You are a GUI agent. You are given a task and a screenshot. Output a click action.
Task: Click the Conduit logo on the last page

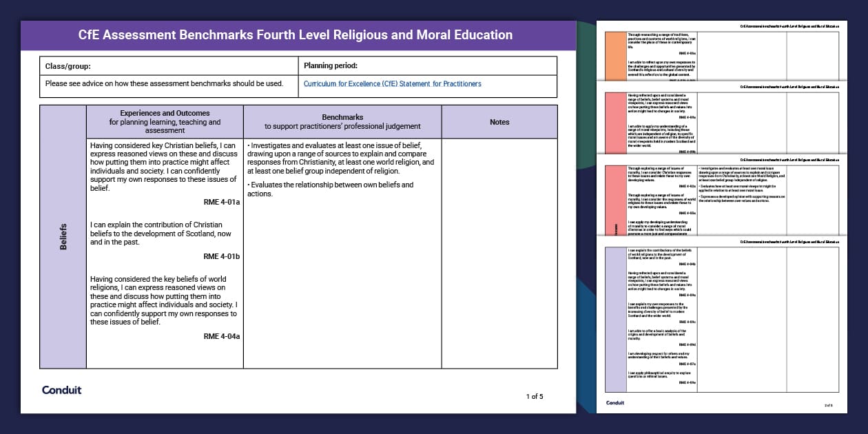click(x=615, y=403)
